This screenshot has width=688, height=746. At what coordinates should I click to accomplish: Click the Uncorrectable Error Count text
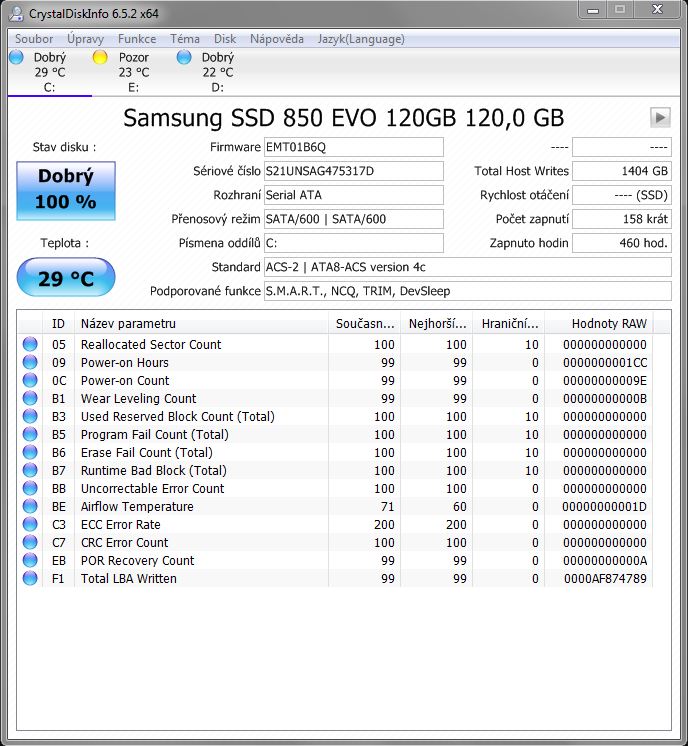152,489
